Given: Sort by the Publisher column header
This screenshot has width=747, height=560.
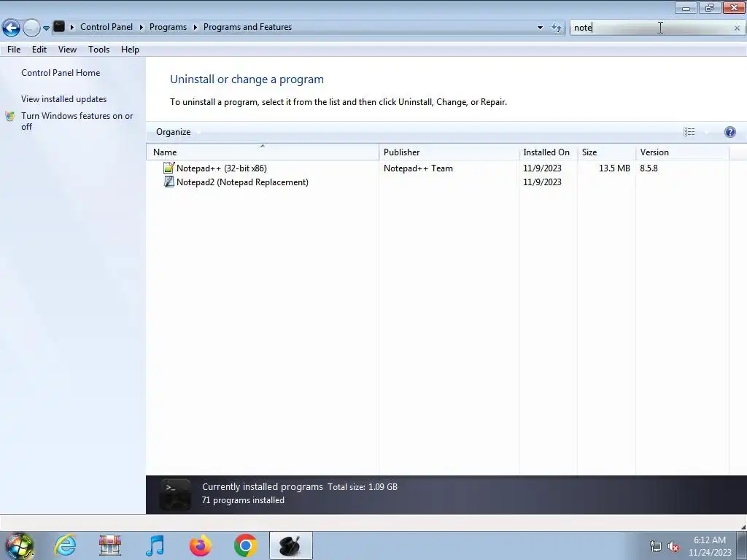Looking at the screenshot, I should coord(449,152).
